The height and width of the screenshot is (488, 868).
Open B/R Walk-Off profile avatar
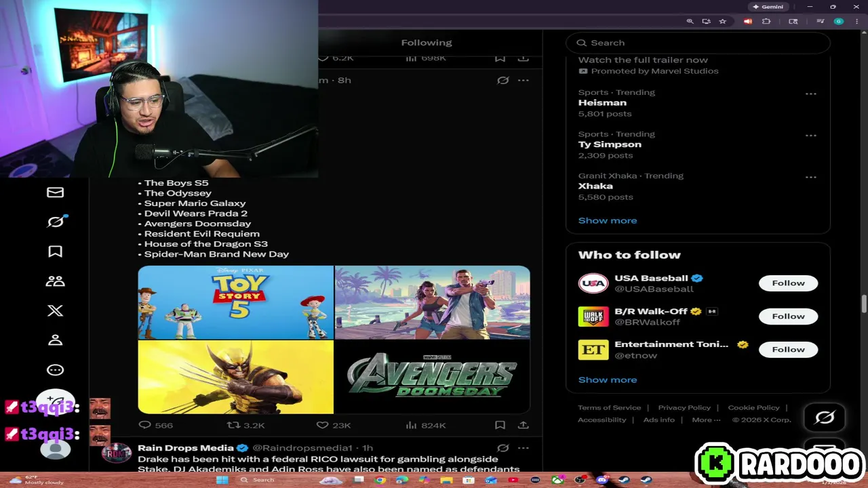click(593, 317)
